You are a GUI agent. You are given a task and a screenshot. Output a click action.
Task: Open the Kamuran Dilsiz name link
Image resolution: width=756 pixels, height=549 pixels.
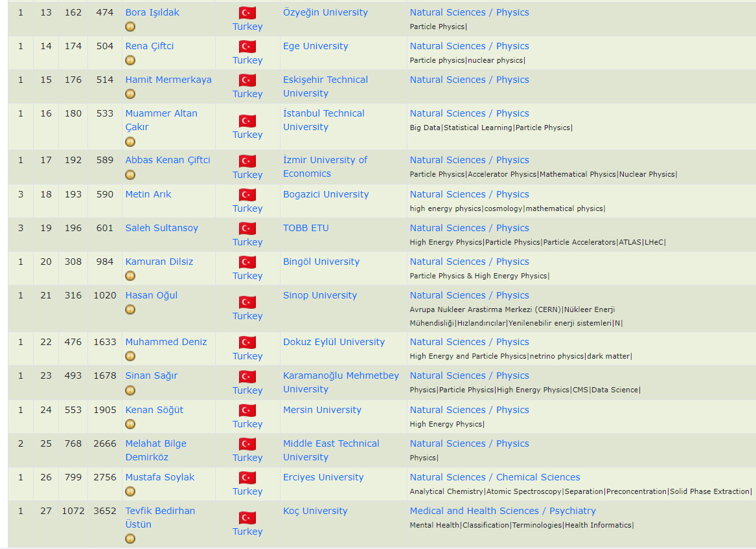159,262
